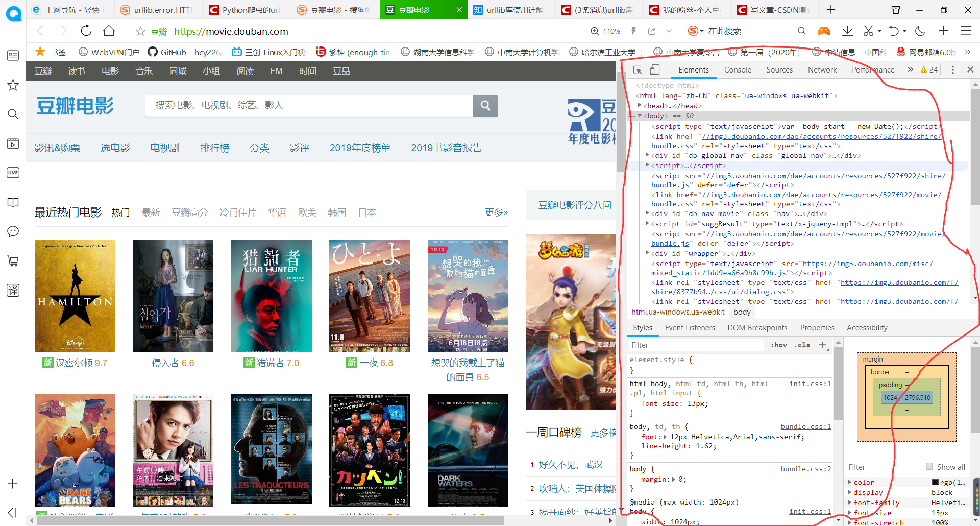
Task: Go to browser home page icon
Action: pos(109,31)
